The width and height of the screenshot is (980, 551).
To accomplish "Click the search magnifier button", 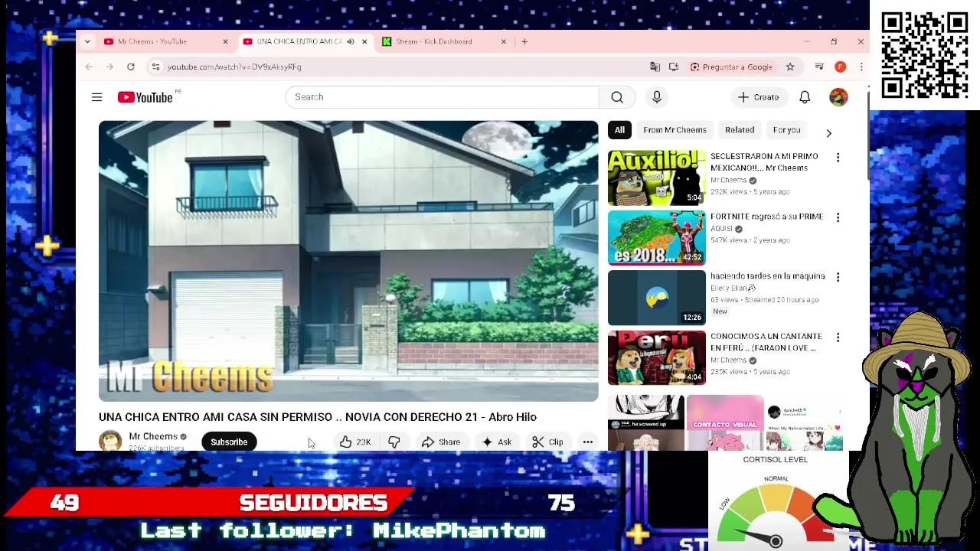I will 617,97.
